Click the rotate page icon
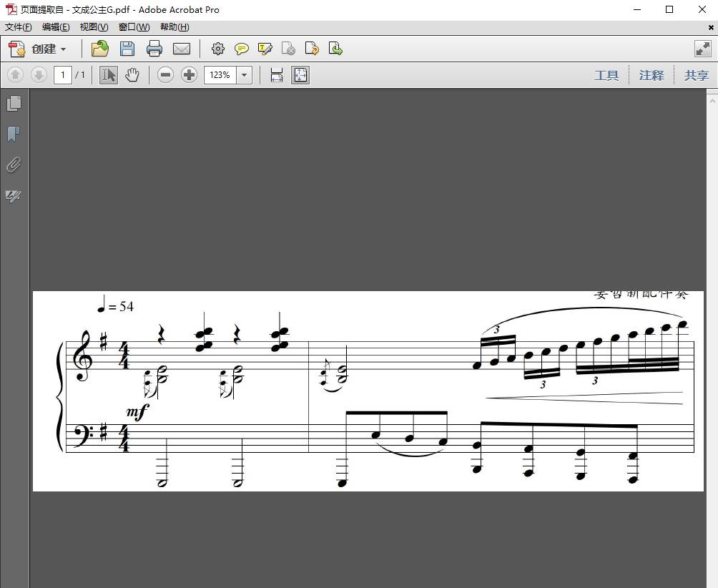 point(312,49)
